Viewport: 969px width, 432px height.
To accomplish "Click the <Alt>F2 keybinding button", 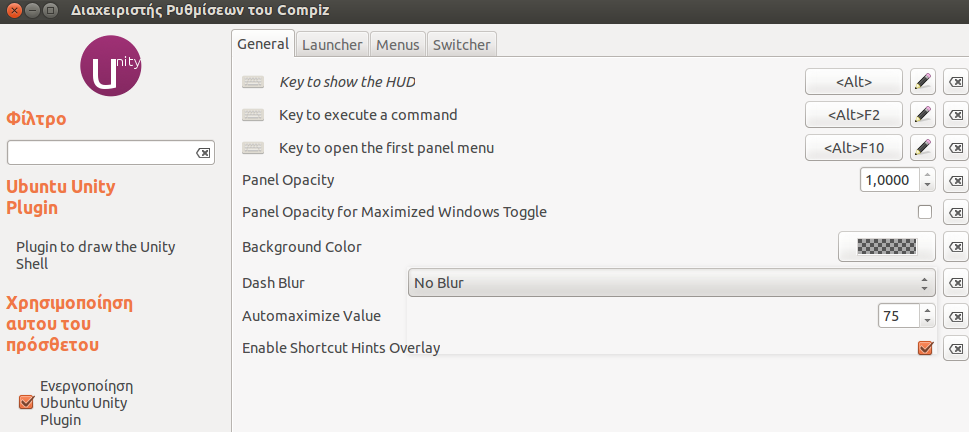I will (853, 115).
